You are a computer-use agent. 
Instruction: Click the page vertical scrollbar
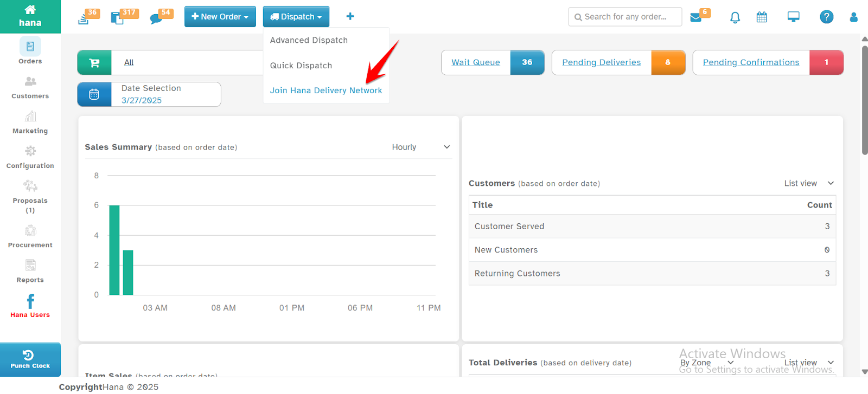click(x=865, y=100)
